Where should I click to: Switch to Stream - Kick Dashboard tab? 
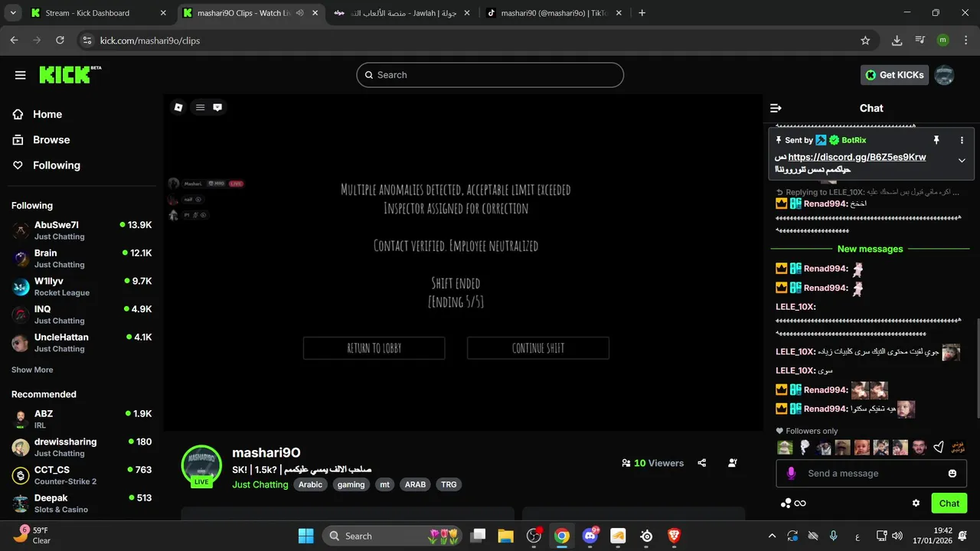tap(100, 13)
